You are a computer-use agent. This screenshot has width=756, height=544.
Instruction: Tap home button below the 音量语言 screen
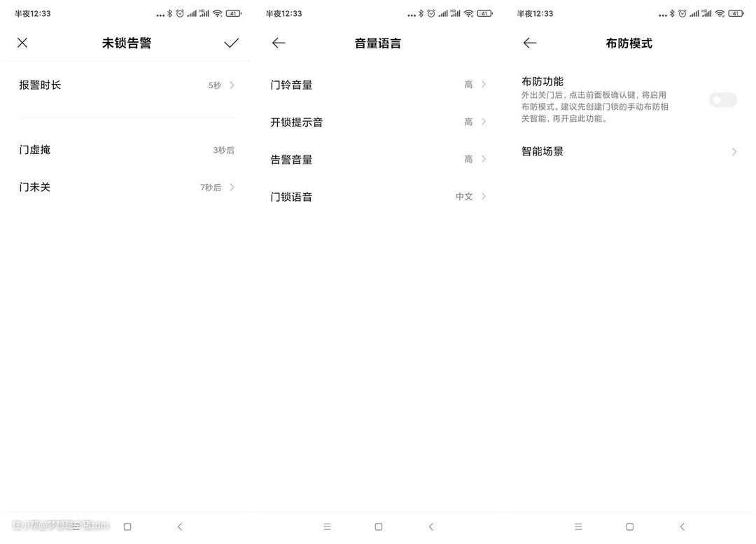[x=379, y=526]
